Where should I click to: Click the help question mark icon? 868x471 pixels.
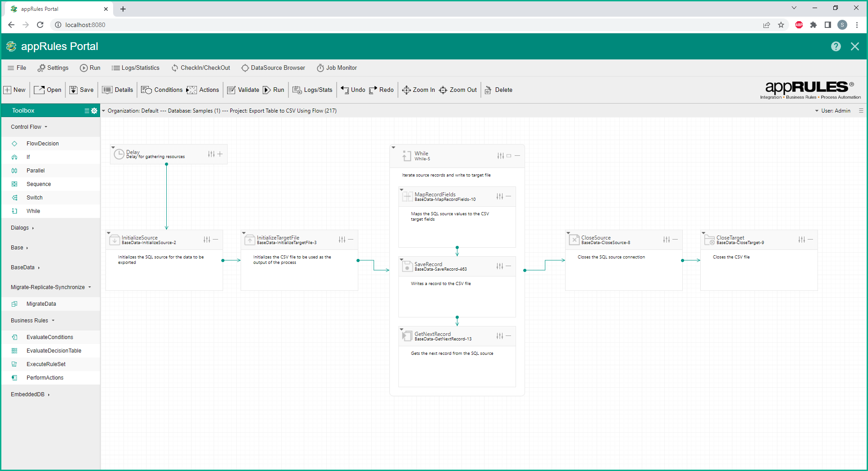(x=836, y=46)
